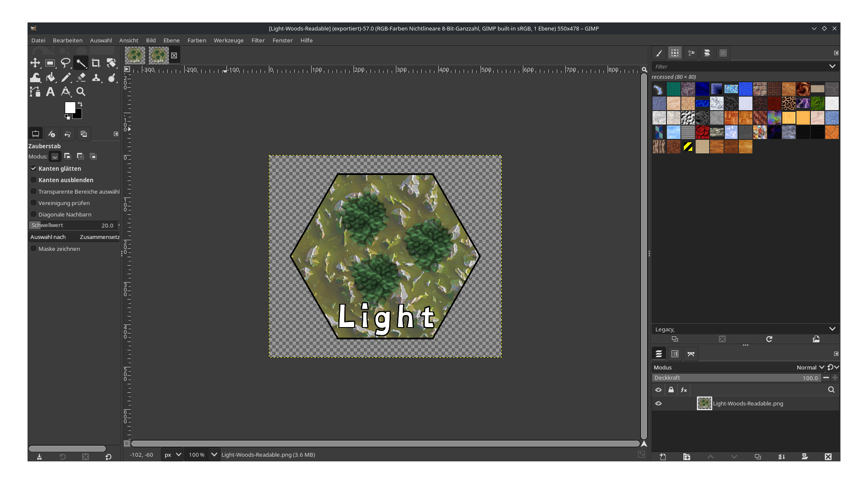Select the Move tool
868x494 pixels.
click(35, 63)
